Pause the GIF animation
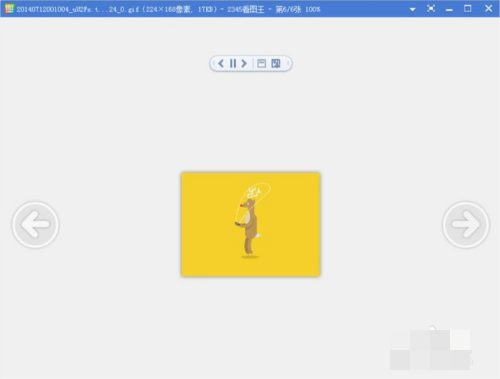The image size is (500, 379). tap(233, 63)
